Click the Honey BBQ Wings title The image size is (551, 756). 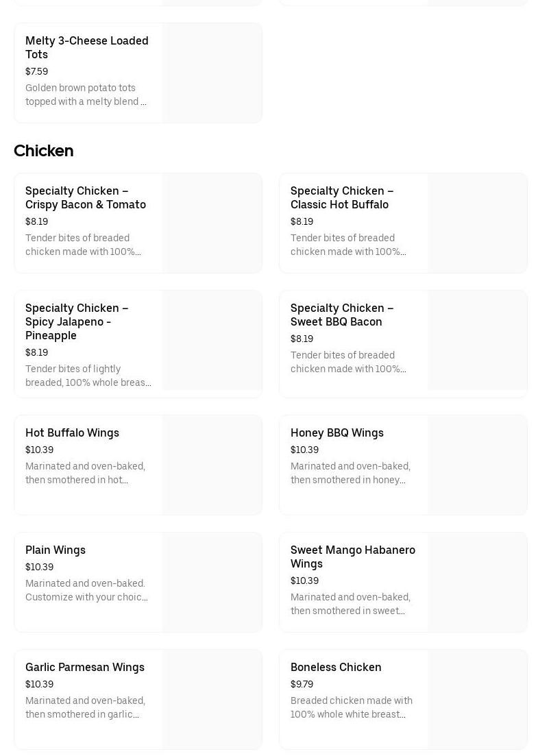click(337, 432)
